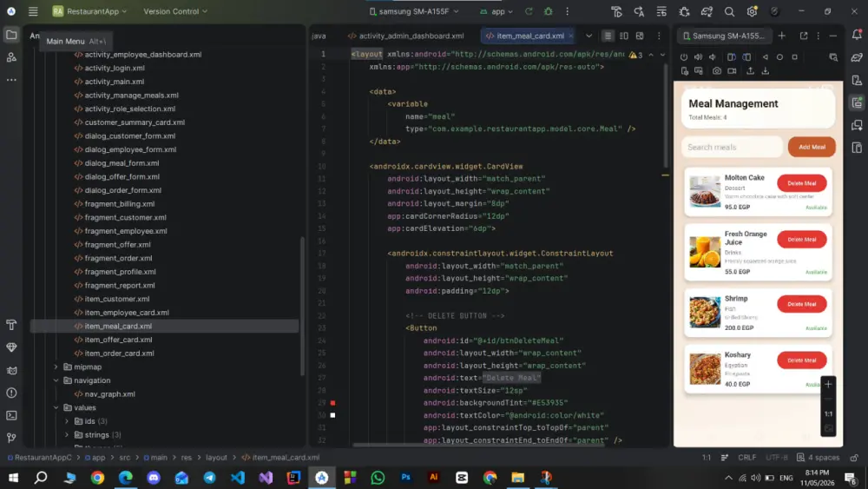
Task: Start device screen recording icon
Action: [x=732, y=71]
